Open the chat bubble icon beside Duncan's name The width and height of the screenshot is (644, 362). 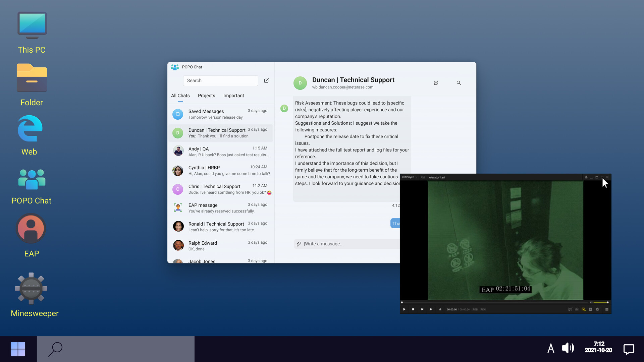click(x=436, y=83)
